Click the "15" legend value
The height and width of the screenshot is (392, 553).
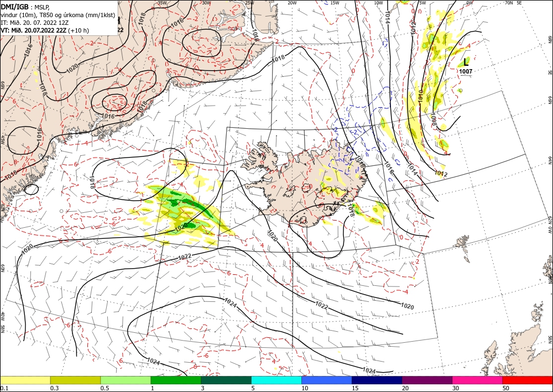(355, 388)
